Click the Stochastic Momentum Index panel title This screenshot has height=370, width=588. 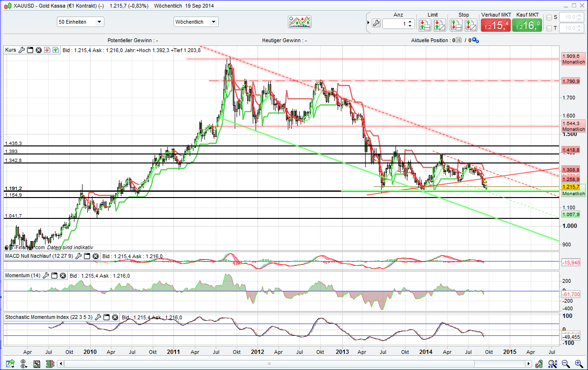[x=47, y=317]
